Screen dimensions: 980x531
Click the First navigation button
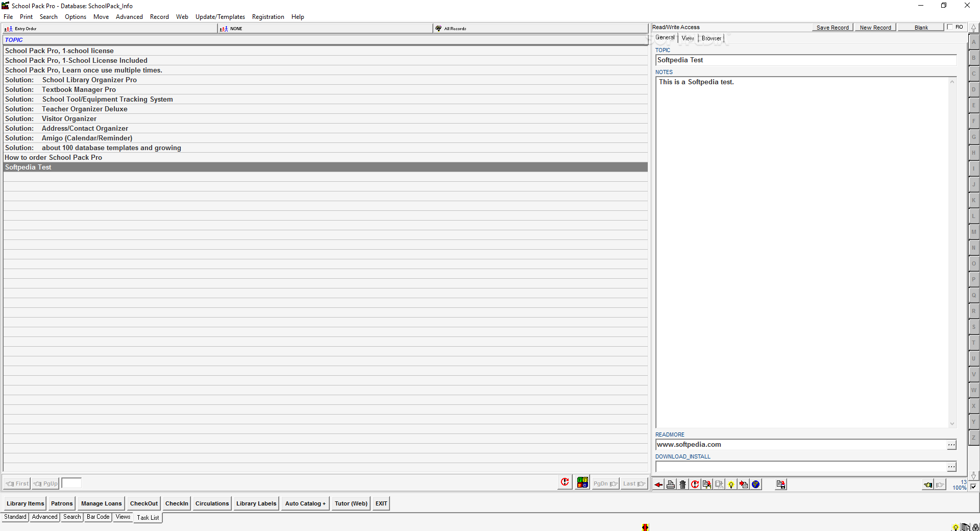coord(17,484)
